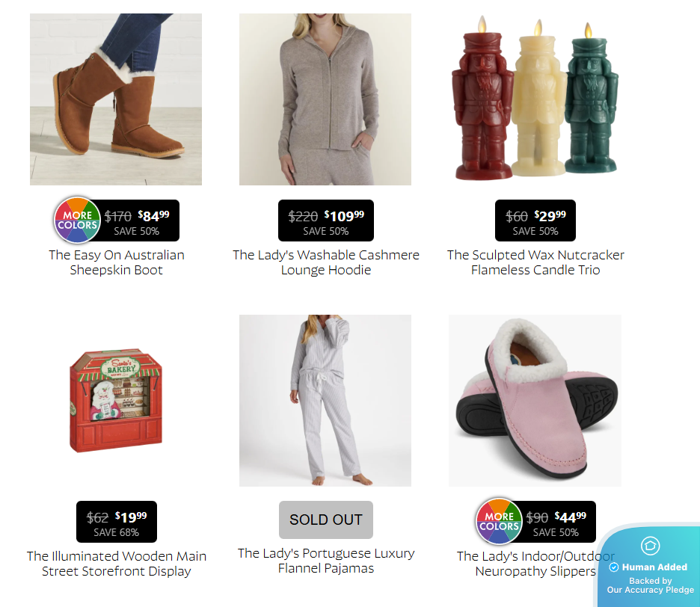Click the house icon in Human Added badge
This screenshot has width=700, height=607.
point(650,546)
